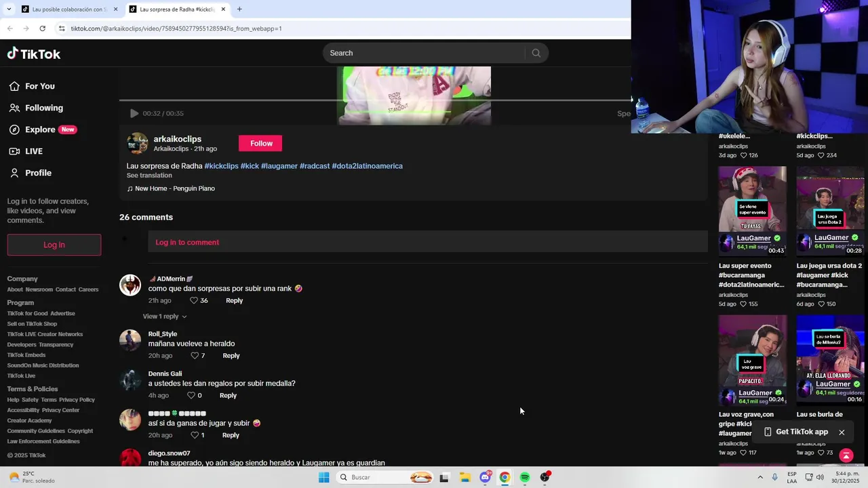Seek on the video progress bar
868x488 pixels.
(374, 100)
